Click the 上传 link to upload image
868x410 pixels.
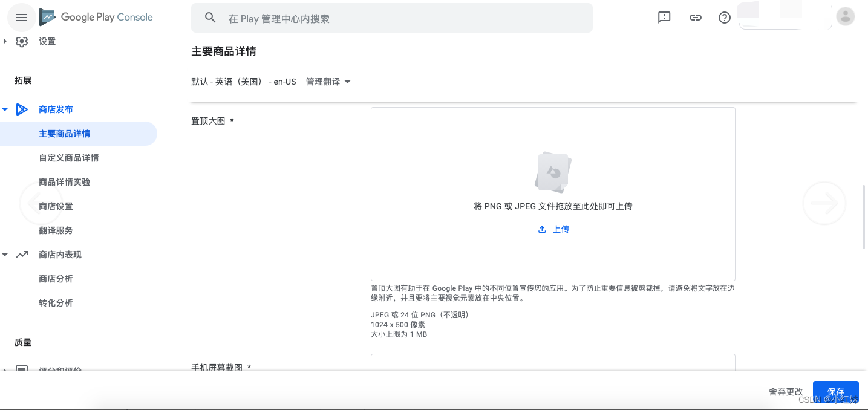(559, 229)
